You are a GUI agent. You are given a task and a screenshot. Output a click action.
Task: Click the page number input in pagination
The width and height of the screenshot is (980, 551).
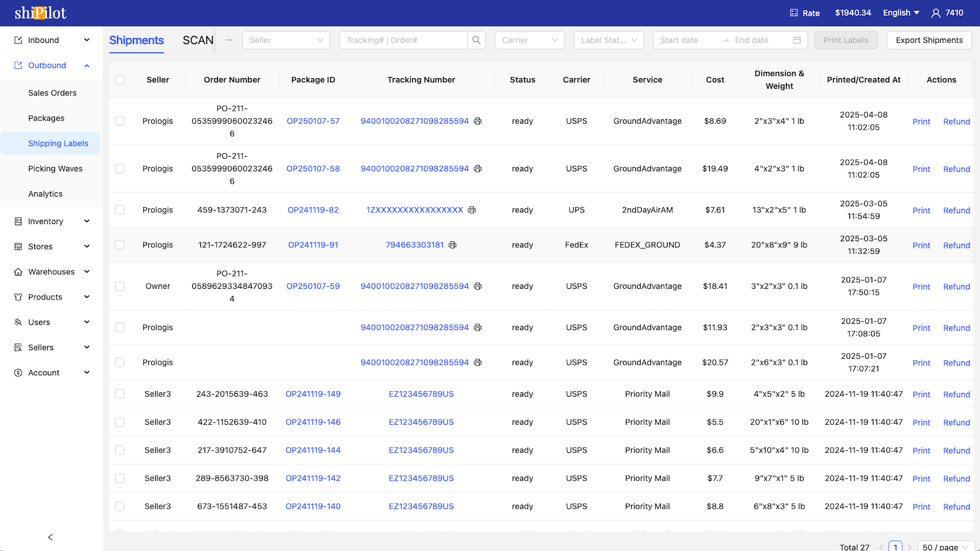[x=895, y=547]
